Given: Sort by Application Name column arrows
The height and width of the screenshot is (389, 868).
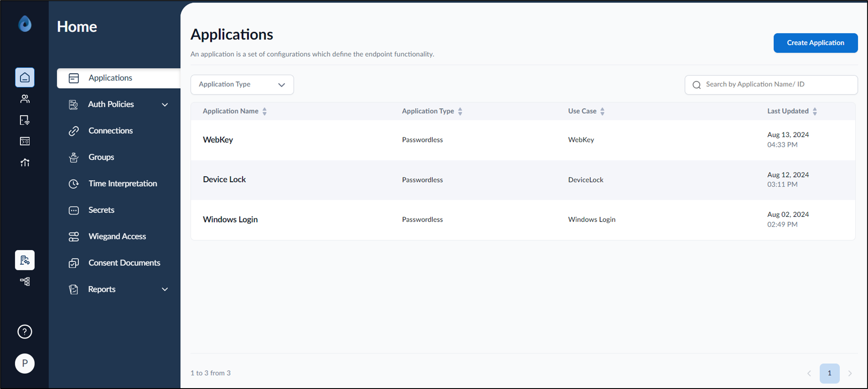Looking at the screenshot, I should pyautogui.click(x=265, y=112).
